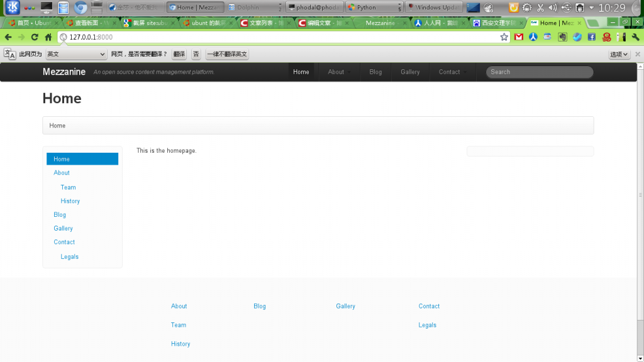
Task: Open the Legals link in the sidebar
Action: coord(69,256)
